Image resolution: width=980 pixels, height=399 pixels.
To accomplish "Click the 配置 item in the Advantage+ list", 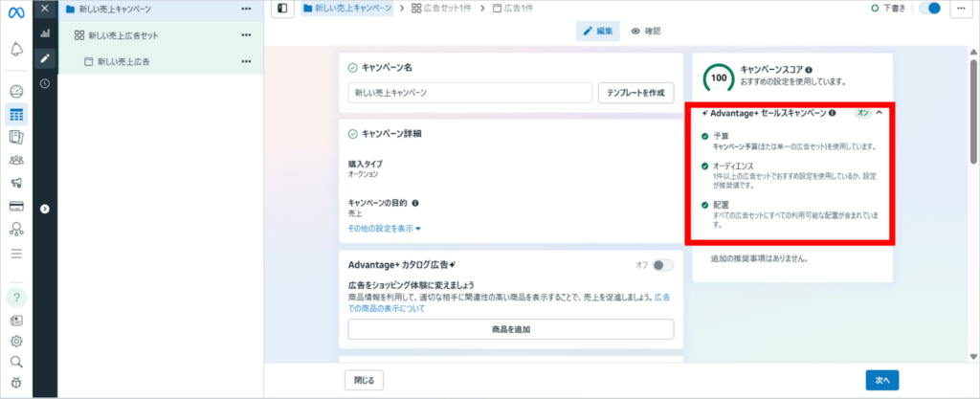I will [x=721, y=204].
